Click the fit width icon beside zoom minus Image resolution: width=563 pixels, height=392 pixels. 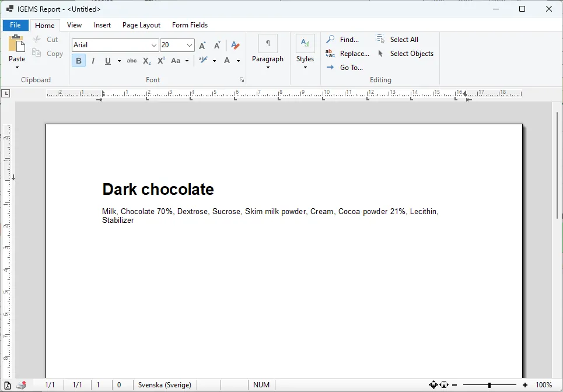pos(444,385)
